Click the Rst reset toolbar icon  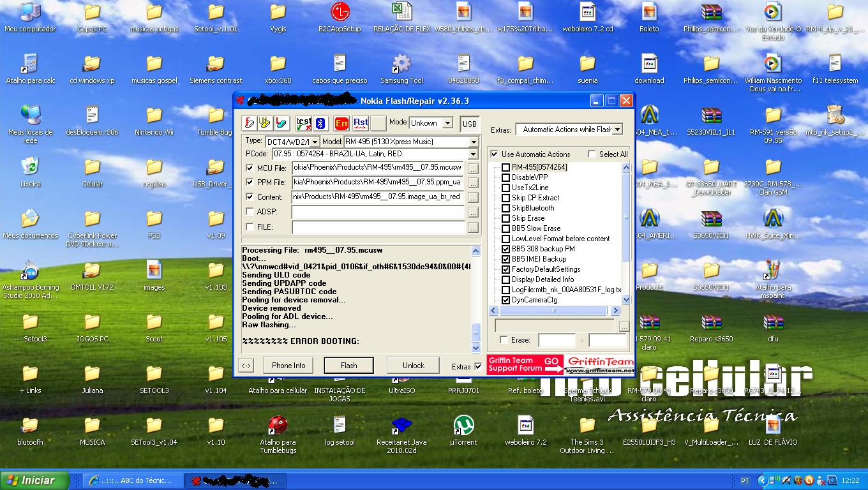361,123
